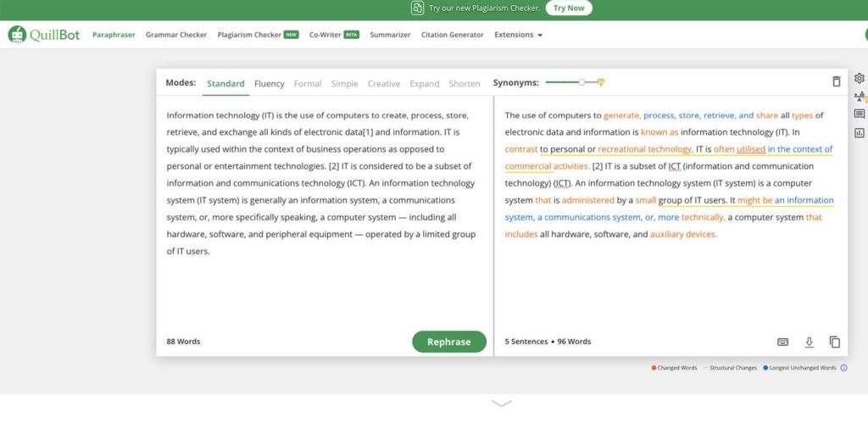Switch to Formal mode
The image size is (868, 434).
(x=307, y=84)
